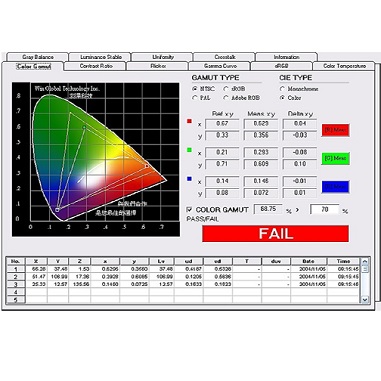The image size is (381, 381).
Task: Open the Luminance Stable tab
Action: point(101,57)
